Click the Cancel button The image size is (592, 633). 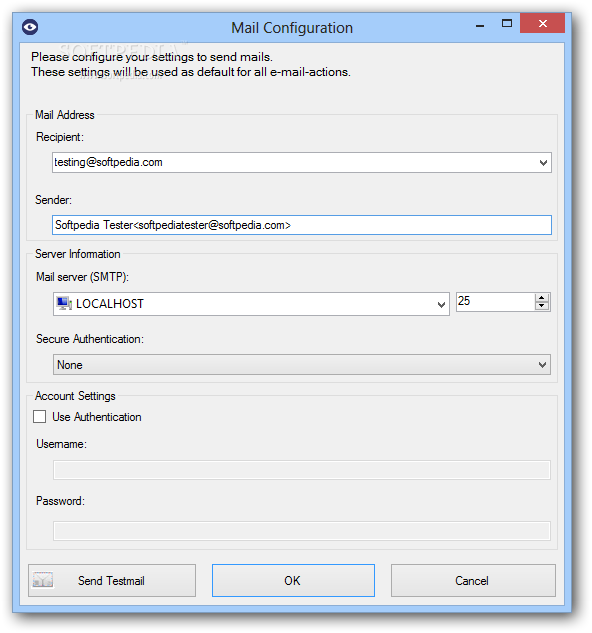pos(473,581)
